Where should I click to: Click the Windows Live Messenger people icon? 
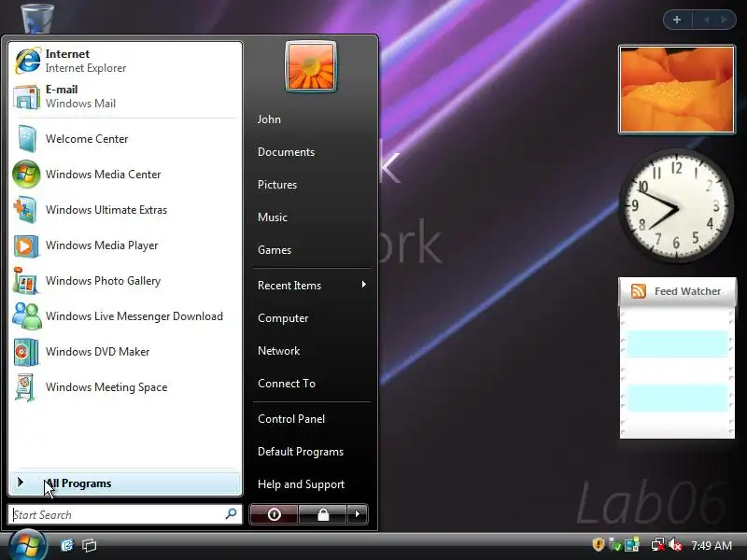coord(27,316)
